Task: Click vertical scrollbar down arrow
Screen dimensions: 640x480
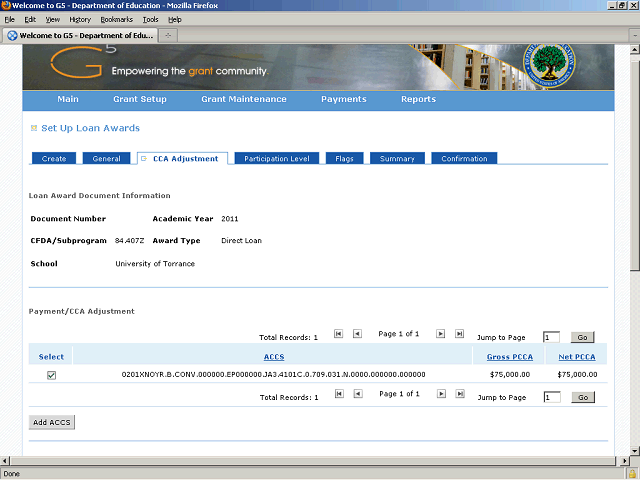Action: pyautogui.click(x=635, y=451)
